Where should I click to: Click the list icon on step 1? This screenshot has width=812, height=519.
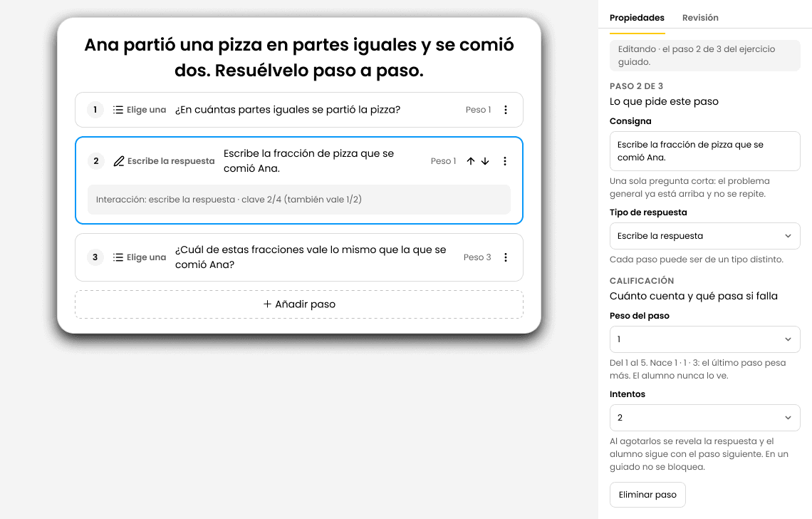point(118,110)
